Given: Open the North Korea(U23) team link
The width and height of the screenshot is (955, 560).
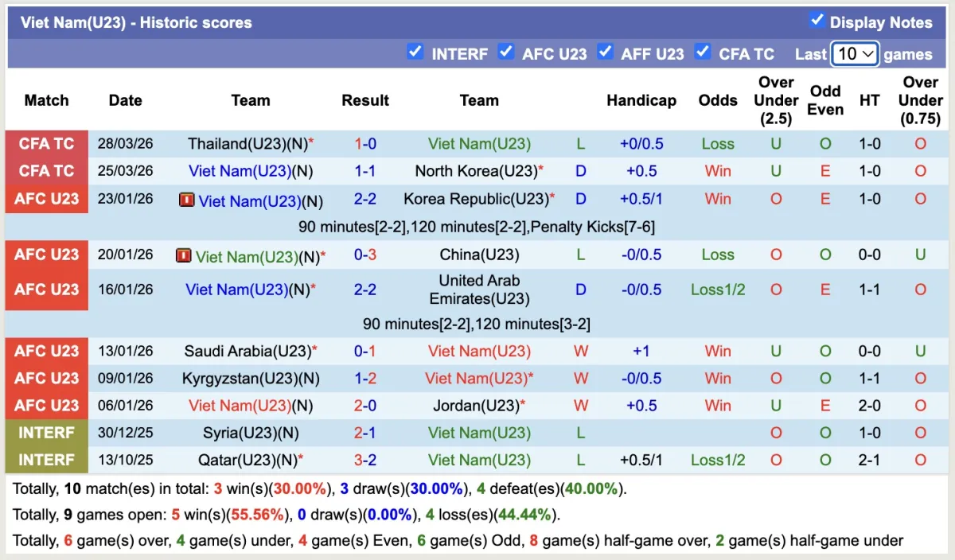Looking at the screenshot, I should tap(476, 171).
